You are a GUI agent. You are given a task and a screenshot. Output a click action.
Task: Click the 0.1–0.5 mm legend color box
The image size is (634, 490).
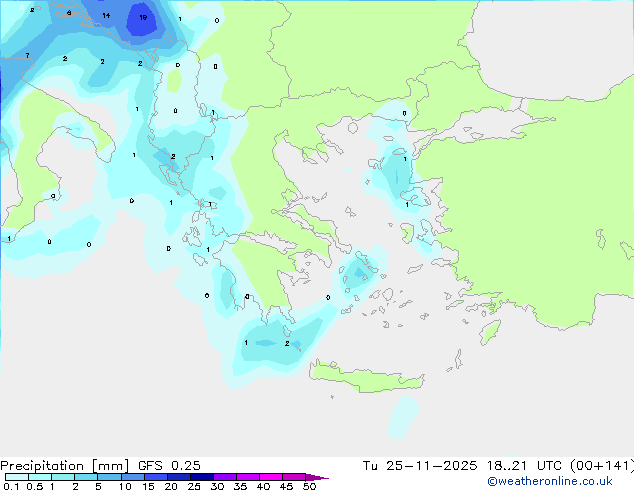pyautogui.click(x=17, y=477)
